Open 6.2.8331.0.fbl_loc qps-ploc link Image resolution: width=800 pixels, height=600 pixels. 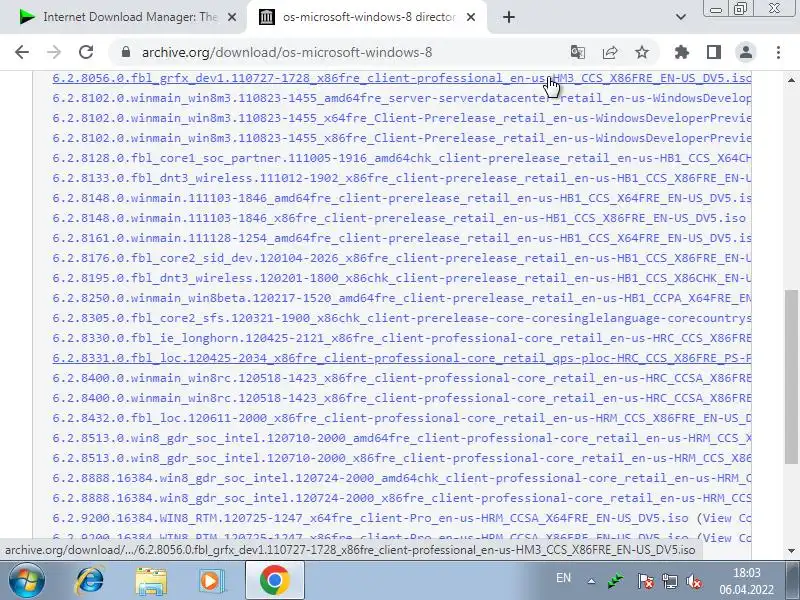pos(402,358)
